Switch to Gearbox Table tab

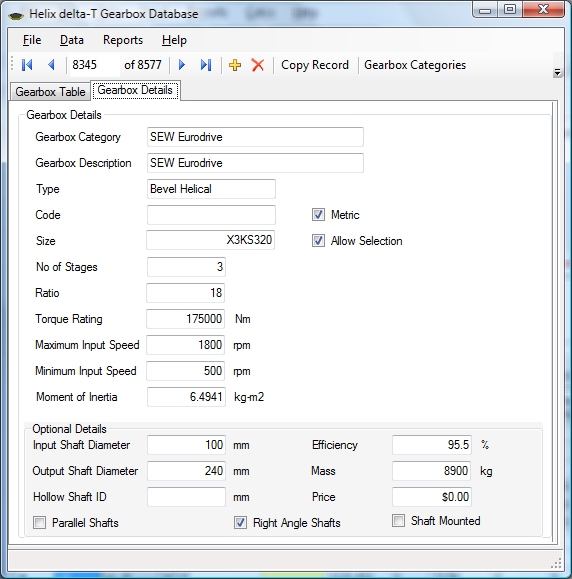point(50,92)
